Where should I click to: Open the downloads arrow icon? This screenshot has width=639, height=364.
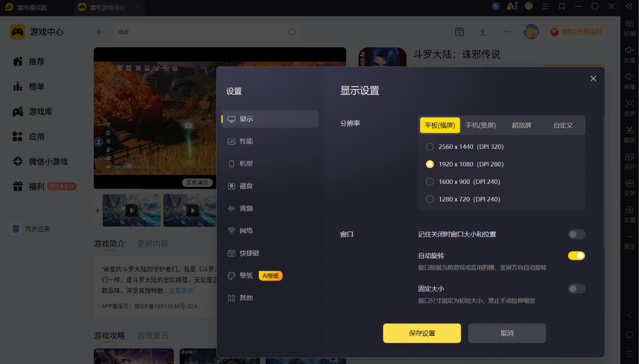pos(483,32)
